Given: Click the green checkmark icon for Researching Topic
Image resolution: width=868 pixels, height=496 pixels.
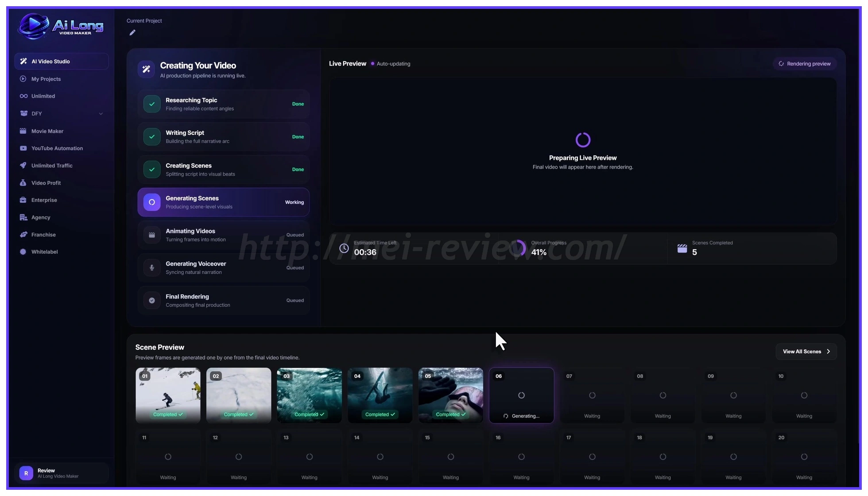Looking at the screenshot, I should pos(152,104).
